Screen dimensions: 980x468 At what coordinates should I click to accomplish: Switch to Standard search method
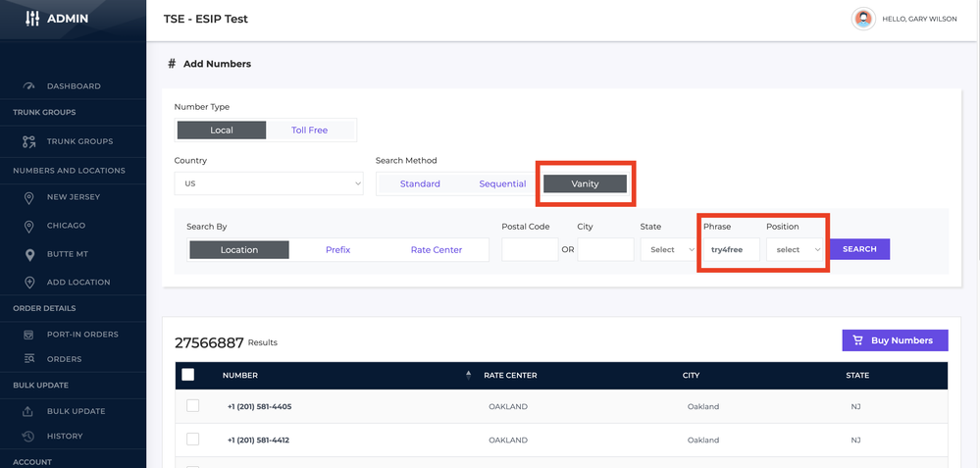pos(420,183)
